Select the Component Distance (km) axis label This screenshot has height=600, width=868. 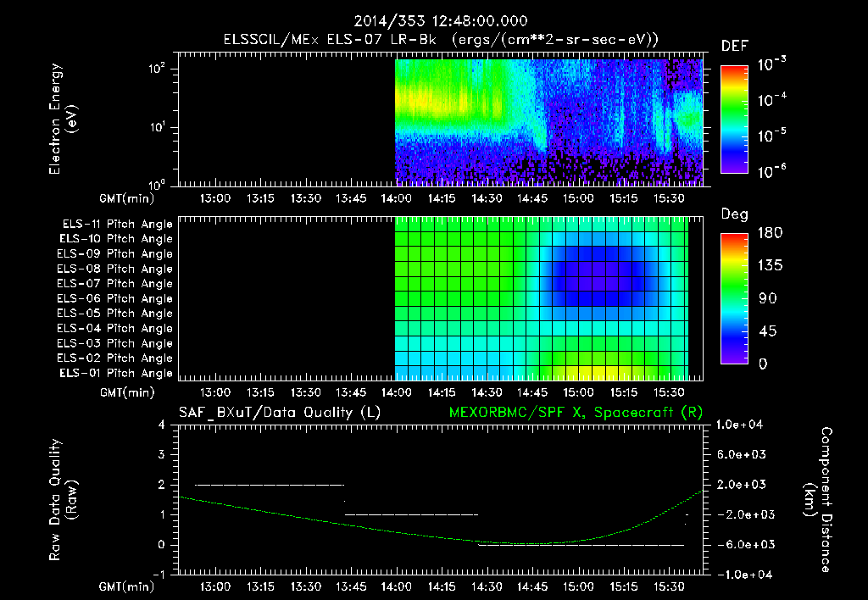(x=818, y=500)
